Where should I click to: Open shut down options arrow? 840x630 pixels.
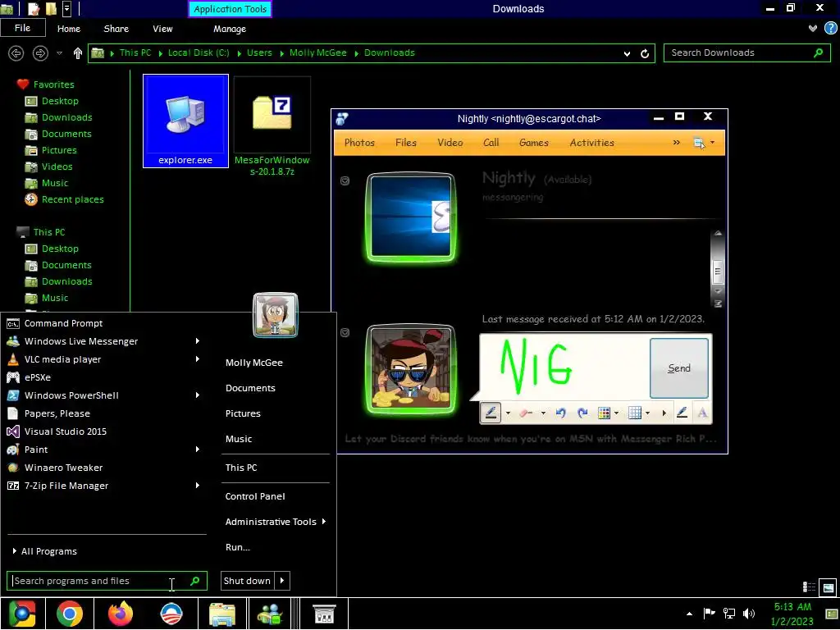coord(282,581)
